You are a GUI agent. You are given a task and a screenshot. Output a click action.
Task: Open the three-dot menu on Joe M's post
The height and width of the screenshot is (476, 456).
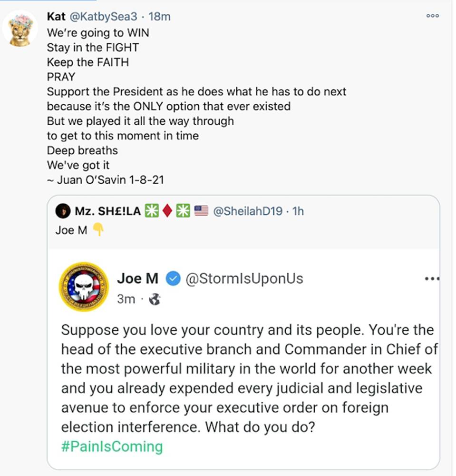click(x=432, y=279)
